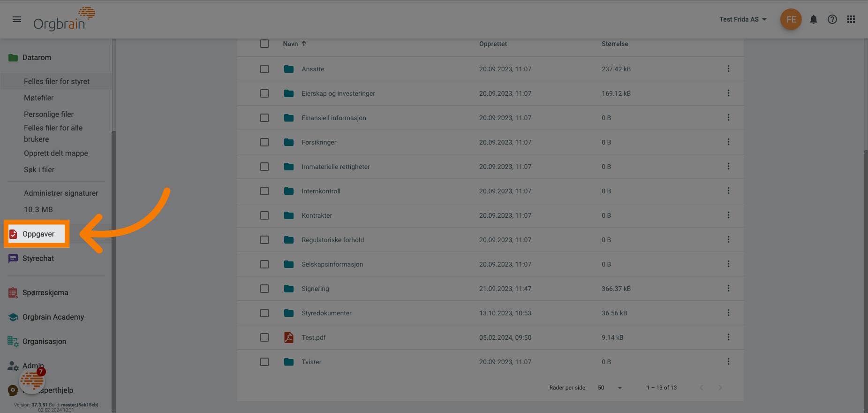Open three-dot menu for Ansatte folder
Image resolution: width=868 pixels, height=413 pixels.
[x=728, y=69]
